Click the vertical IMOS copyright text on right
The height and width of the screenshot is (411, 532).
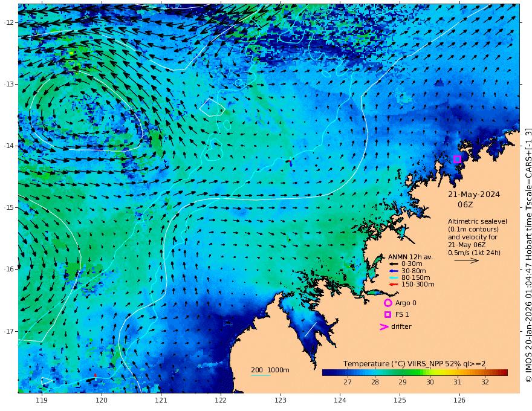tap(528, 255)
